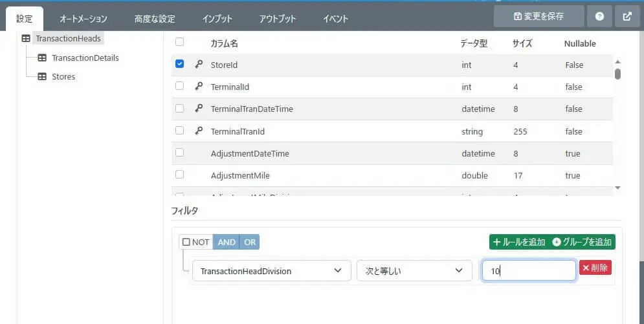Toggle the NOT filter checkbox
644x324 pixels.
(x=186, y=242)
